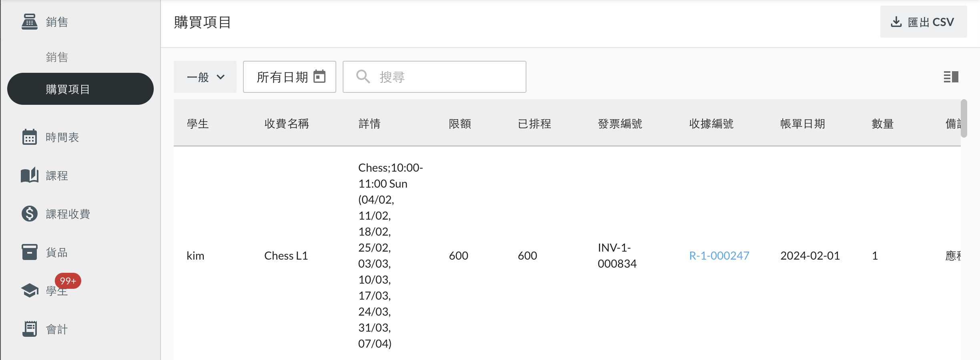
Task: Click the student name kim
Action: pos(195,256)
